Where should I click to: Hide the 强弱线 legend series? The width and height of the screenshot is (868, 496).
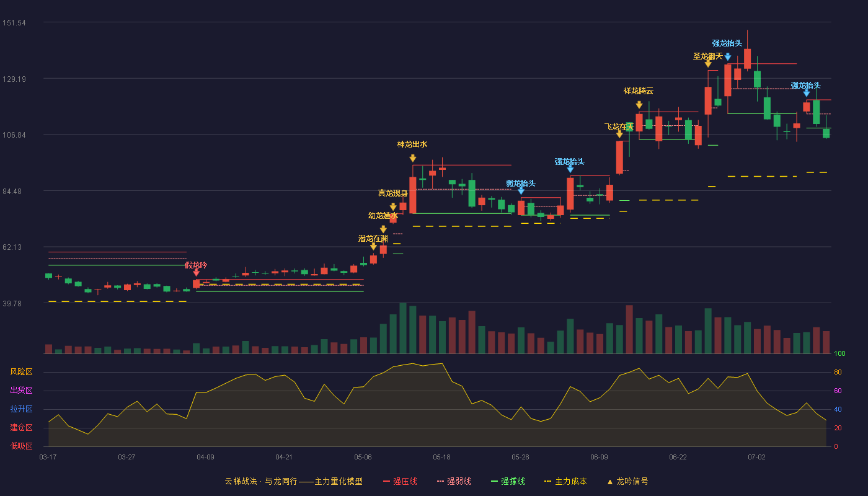click(x=454, y=481)
